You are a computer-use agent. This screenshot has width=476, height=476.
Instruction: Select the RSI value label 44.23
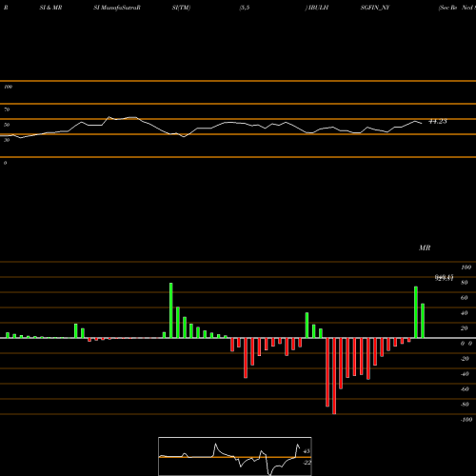tap(438, 121)
